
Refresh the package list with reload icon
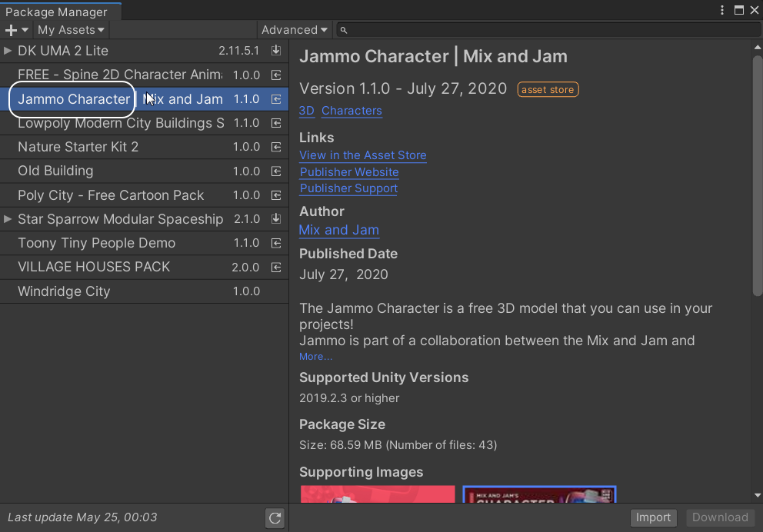[275, 518]
